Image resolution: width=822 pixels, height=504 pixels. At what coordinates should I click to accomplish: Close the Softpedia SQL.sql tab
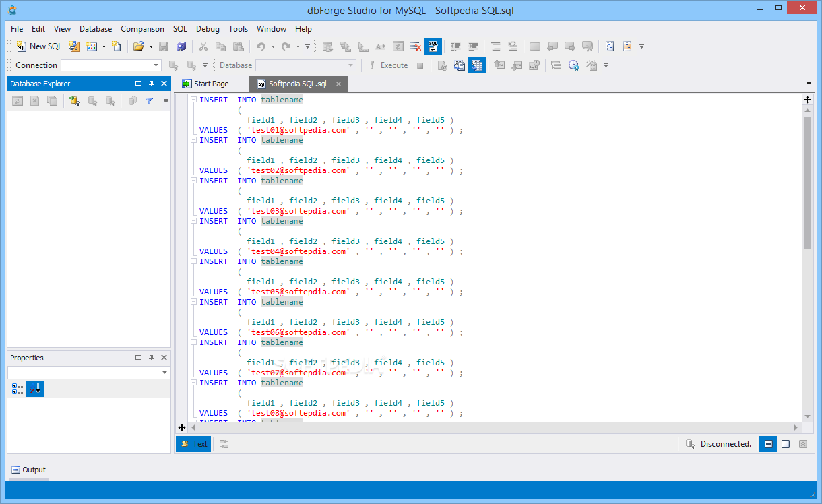(x=339, y=84)
